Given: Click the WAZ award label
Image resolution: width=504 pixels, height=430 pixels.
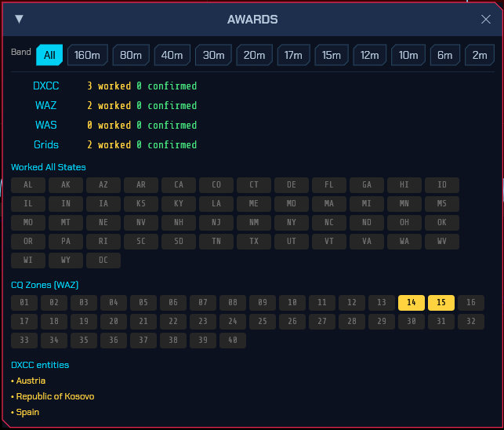Looking at the screenshot, I should [46, 106].
